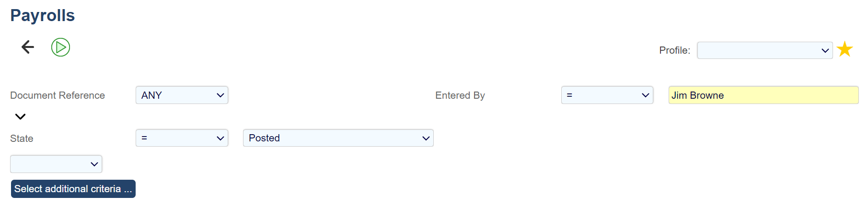Expand the chevron below Document Reference
The width and height of the screenshot is (868, 208).
click(20, 116)
